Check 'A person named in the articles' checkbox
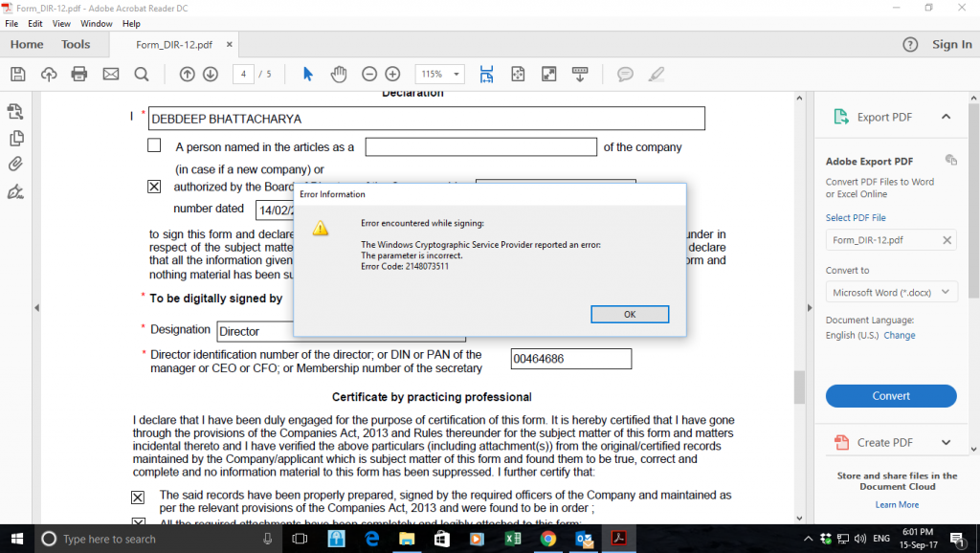 point(154,144)
